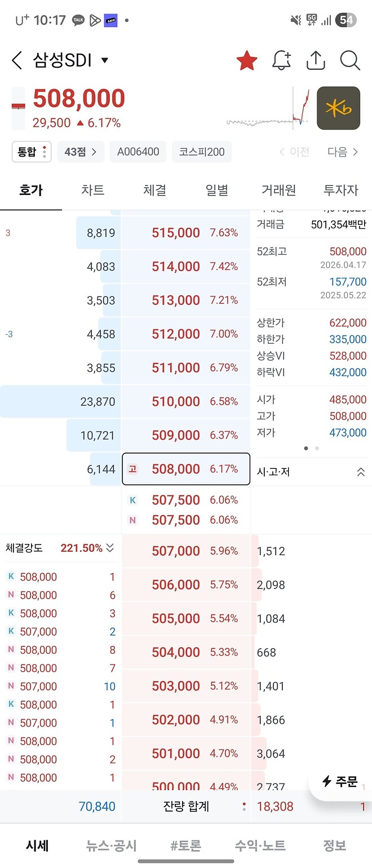Screen dimensions: 372x868
Task: Open 통합 options kebab menu
Action: click(x=44, y=151)
